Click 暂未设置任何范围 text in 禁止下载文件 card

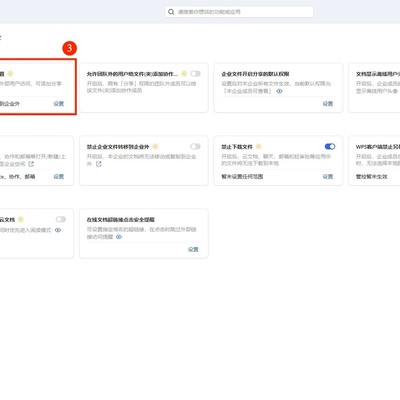[242, 176]
